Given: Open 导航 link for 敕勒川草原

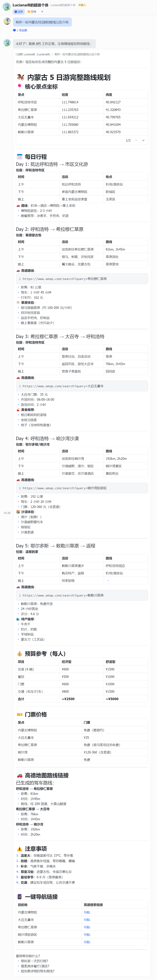Looking at the screenshot, I should (x=87, y=942).
